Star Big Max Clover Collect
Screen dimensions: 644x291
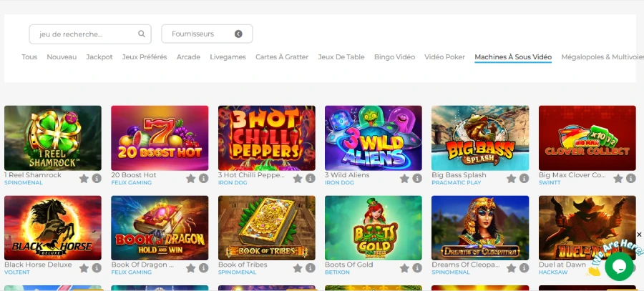coord(618,179)
